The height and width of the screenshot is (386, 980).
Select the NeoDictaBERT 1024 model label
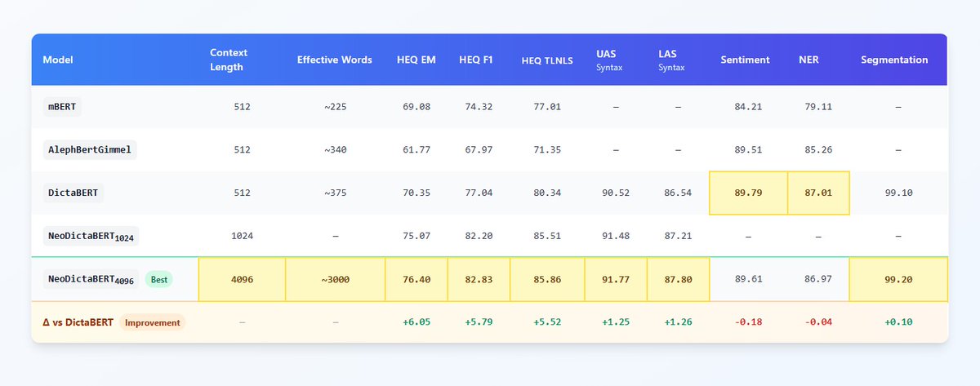pos(91,236)
